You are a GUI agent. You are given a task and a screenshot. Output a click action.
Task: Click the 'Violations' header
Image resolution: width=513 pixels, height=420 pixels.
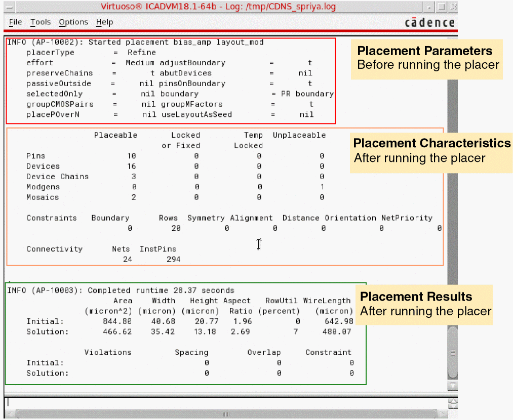pyautogui.click(x=108, y=353)
